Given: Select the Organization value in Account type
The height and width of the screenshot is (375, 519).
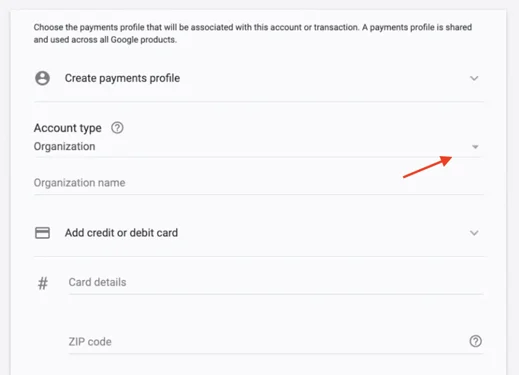Looking at the screenshot, I should (x=64, y=146).
